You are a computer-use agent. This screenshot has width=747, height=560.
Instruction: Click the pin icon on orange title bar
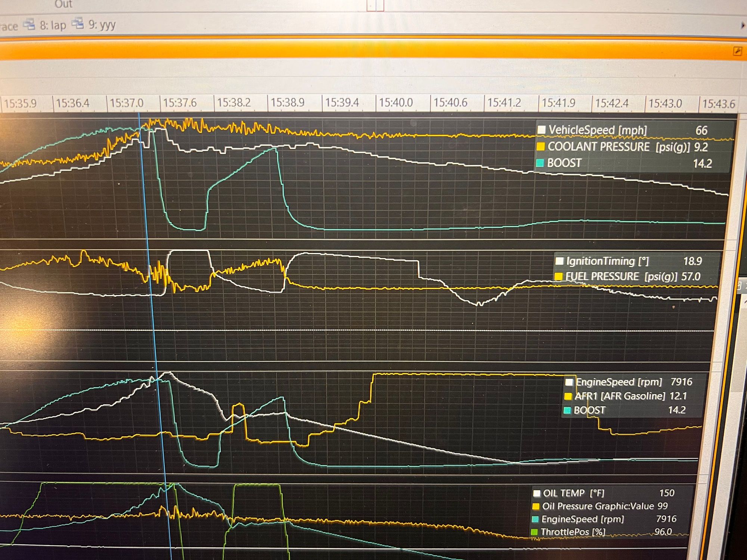pos(737,51)
